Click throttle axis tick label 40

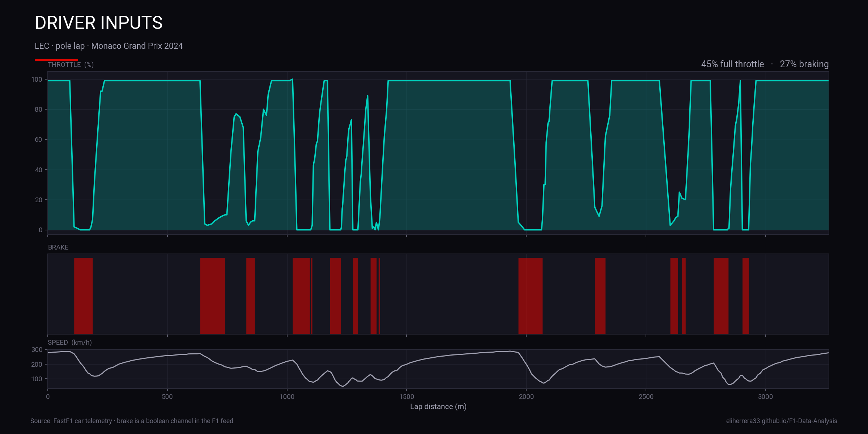point(38,170)
